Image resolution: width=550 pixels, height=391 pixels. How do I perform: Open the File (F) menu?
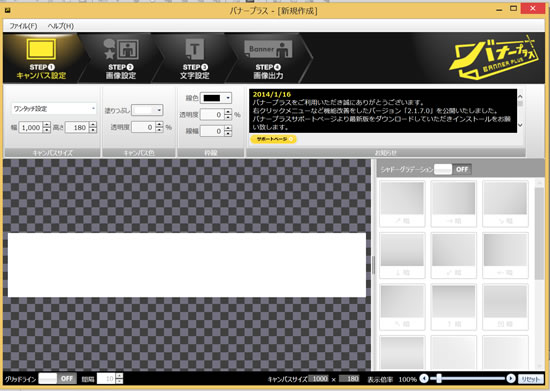pyautogui.click(x=23, y=26)
